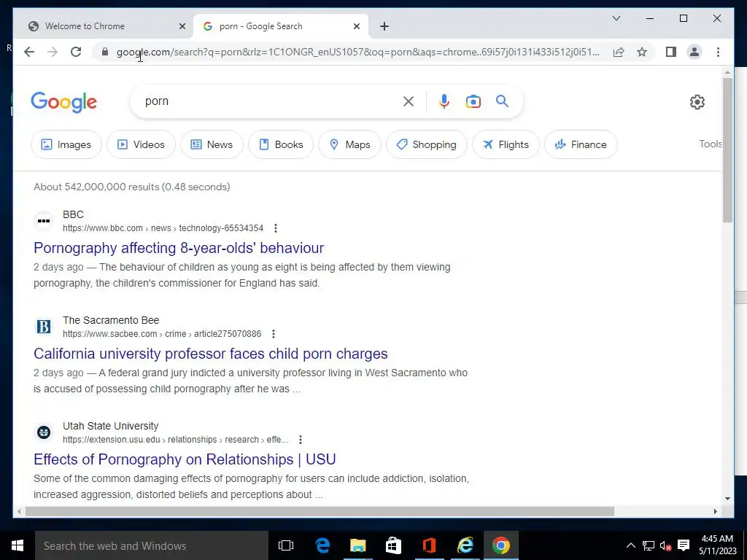The width and height of the screenshot is (747, 560).
Task: Open a new Chrome tab
Action: point(384,26)
